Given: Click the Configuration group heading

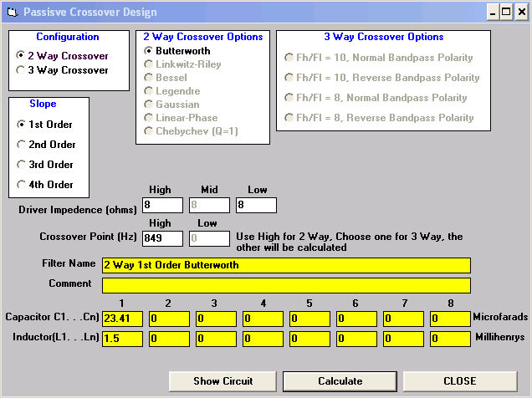Looking at the screenshot, I should [68, 37].
